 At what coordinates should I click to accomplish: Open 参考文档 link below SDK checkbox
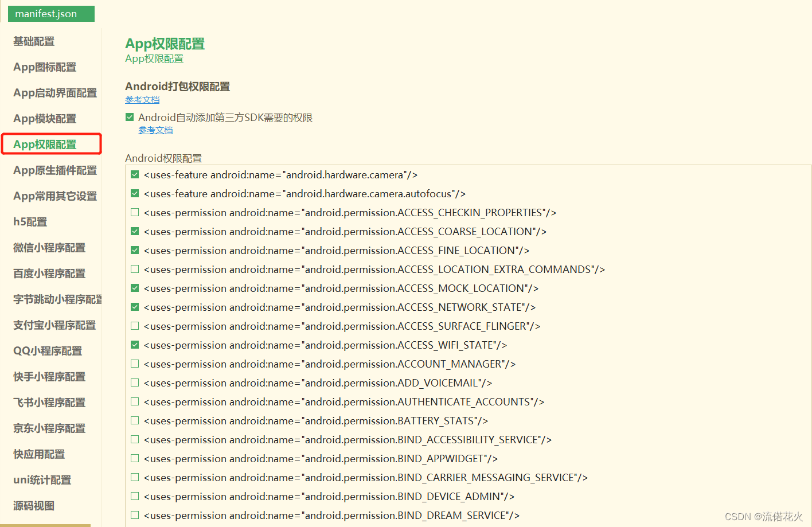pos(155,130)
